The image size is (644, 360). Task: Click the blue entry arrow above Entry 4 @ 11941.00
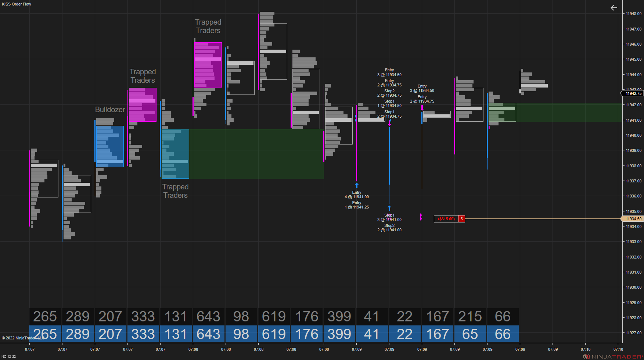(356, 185)
